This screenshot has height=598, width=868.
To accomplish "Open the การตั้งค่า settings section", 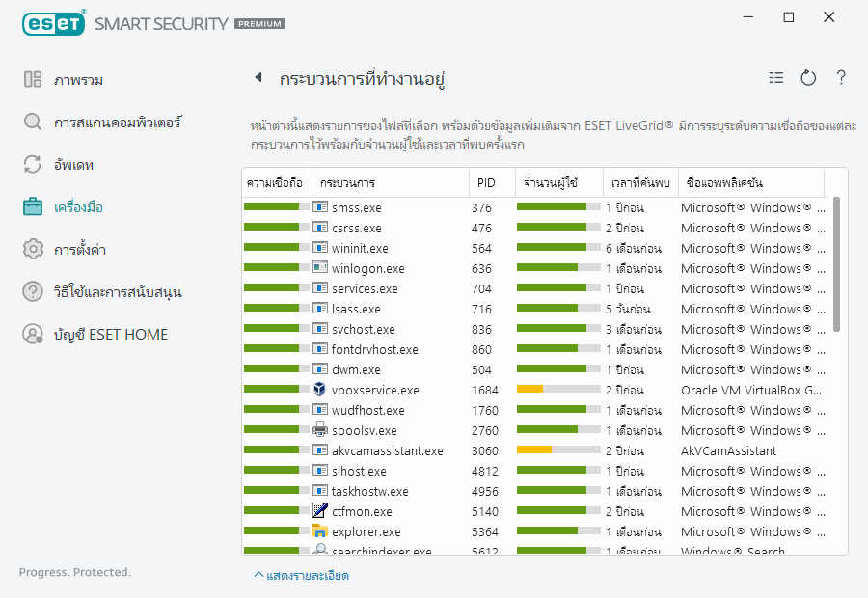I will [x=79, y=250].
